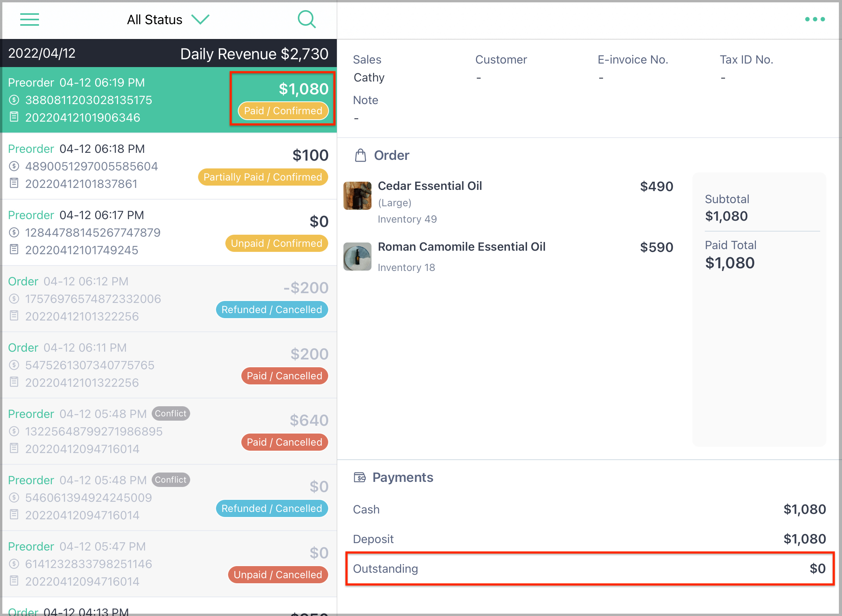
Task: Click Paid / Cancelled badge on $640 preorder
Action: 285,442
